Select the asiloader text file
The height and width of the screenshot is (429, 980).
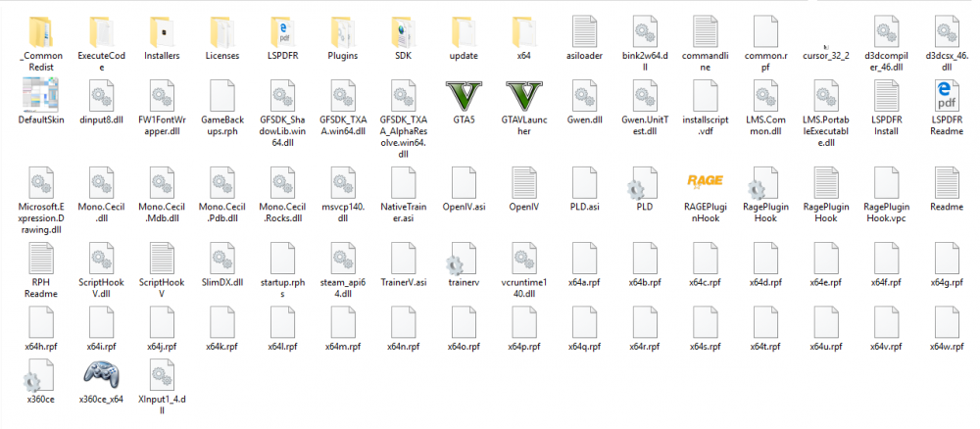pos(585,32)
